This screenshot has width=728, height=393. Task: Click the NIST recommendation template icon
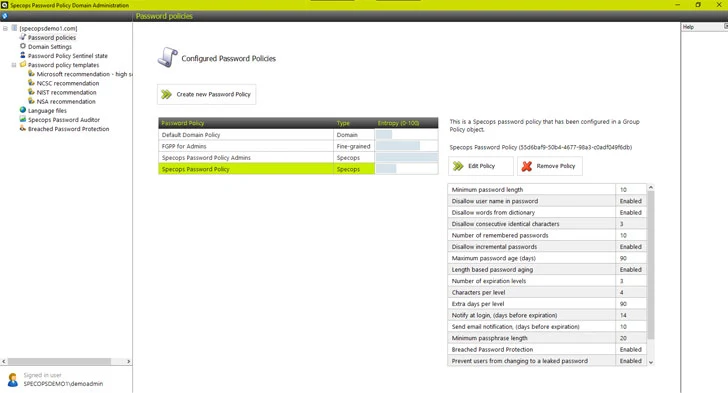click(31, 92)
